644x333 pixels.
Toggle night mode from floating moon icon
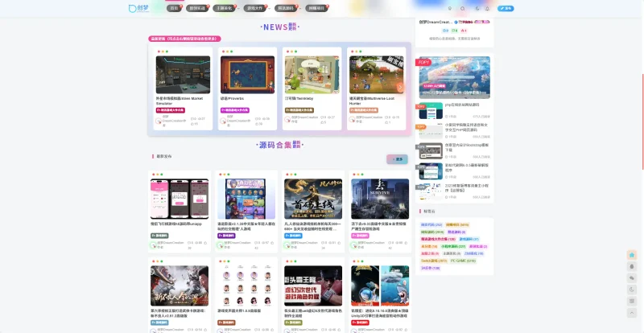[632, 290]
